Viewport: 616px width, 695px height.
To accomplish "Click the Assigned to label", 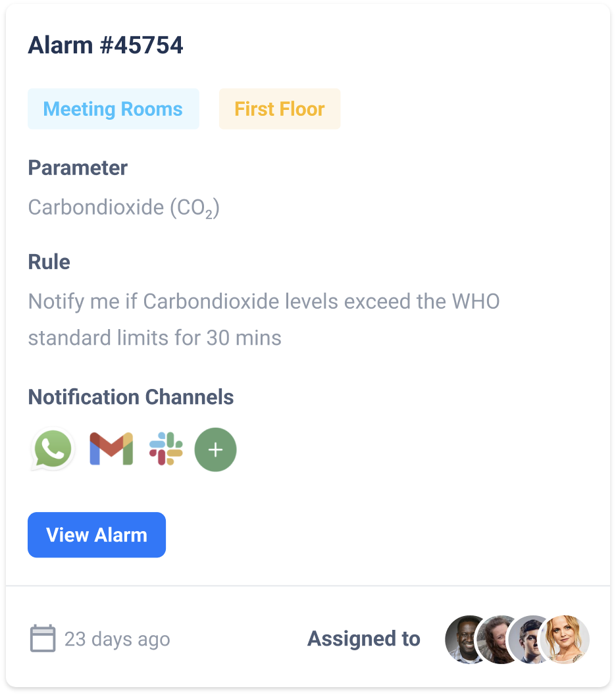I will (x=363, y=638).
